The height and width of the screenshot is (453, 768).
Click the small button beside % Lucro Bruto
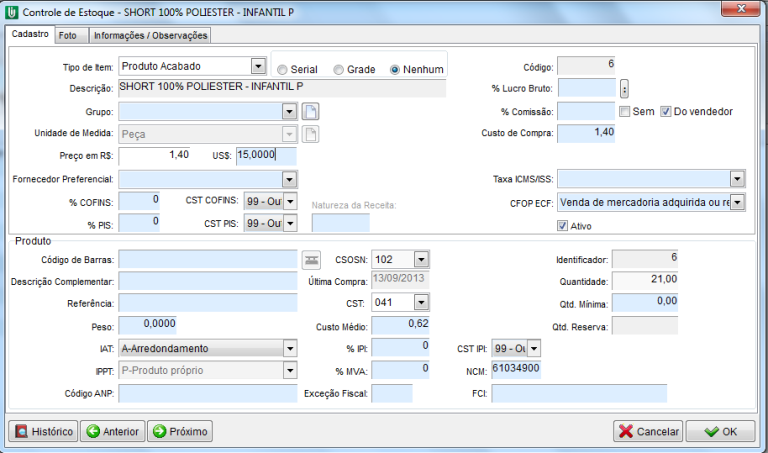[x=625, y=89]
